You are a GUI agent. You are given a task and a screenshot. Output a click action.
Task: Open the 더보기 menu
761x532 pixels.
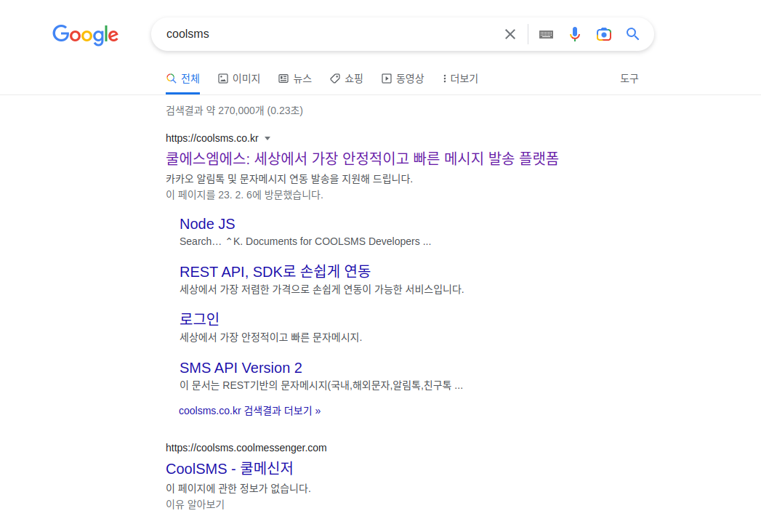[x=460, y=78]
